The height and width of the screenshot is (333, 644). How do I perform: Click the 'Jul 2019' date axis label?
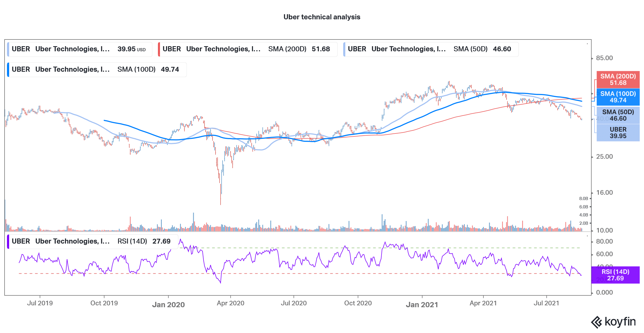(40, 303)
